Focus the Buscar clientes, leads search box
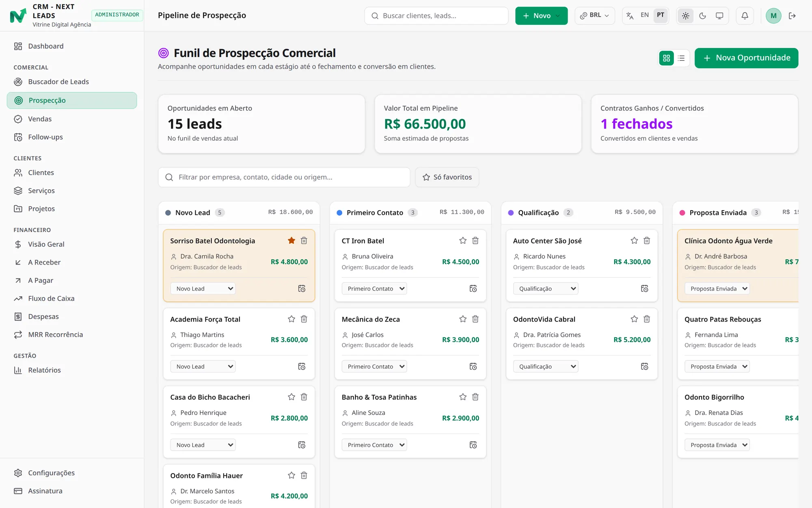Image resolution: width=812 pixels, height=508 pixels. coord(436,16)
